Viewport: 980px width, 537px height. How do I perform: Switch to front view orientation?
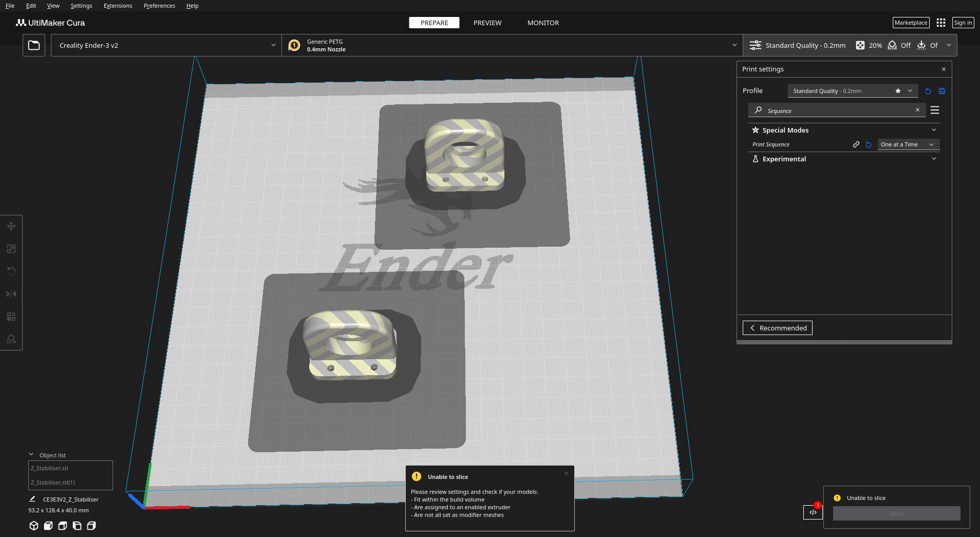pyautogui.click(x=48, y=526)
